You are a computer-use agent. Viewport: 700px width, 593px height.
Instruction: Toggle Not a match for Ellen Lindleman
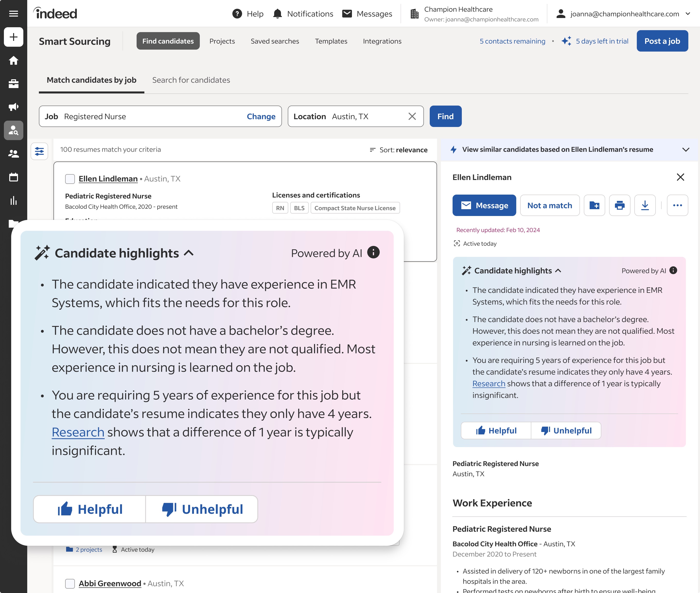[x=550, y=205]
